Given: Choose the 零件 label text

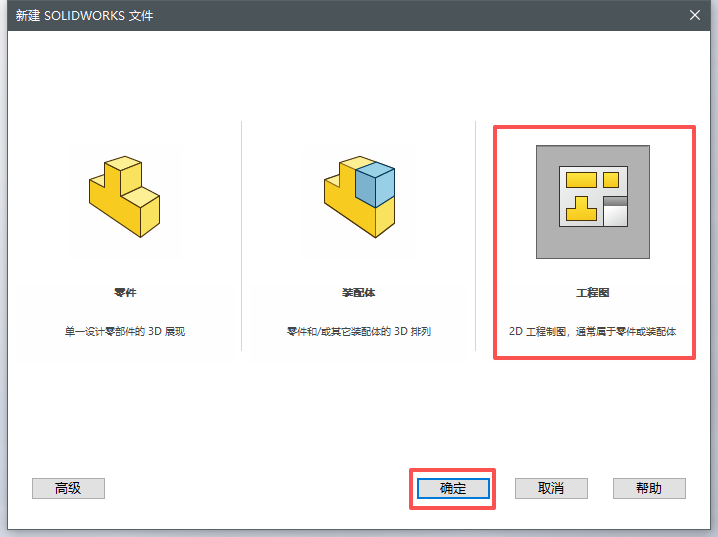Looking at the screenshot, I should click(125, 293).
